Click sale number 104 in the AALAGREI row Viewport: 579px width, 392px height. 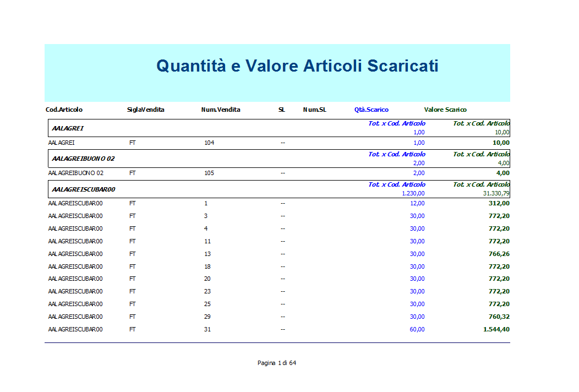(x=209, y=143)
